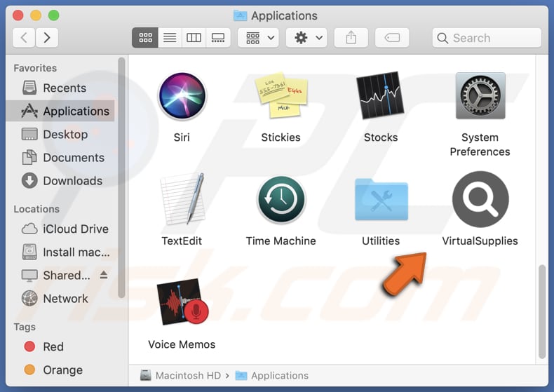Select the Time Machine app icon
Image resolution: width=554 pixels, height=392 pixels.
(281, 200)
